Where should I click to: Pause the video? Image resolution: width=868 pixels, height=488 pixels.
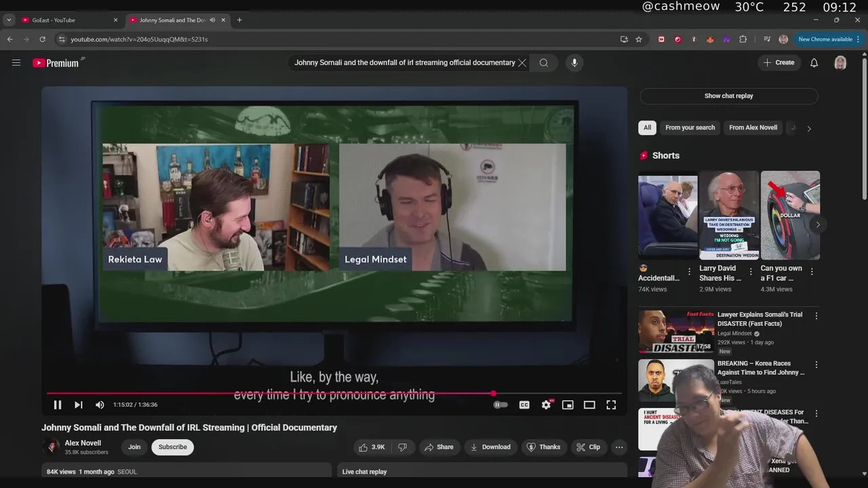tap(58, 405)
